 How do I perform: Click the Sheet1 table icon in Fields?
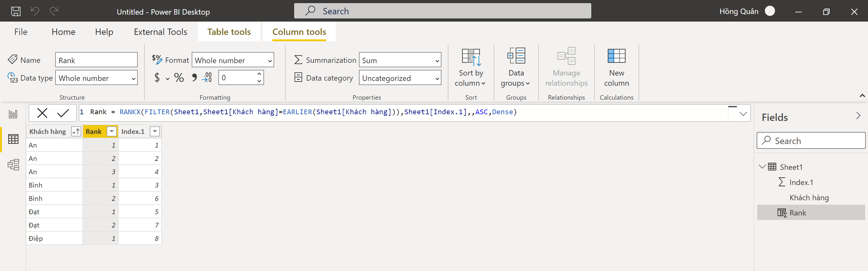pos(772,167)
